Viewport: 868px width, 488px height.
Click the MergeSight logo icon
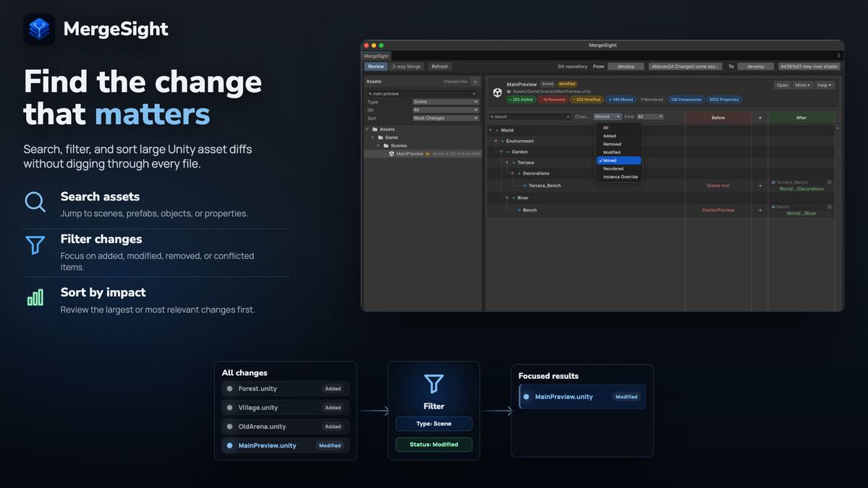point(39,30)
